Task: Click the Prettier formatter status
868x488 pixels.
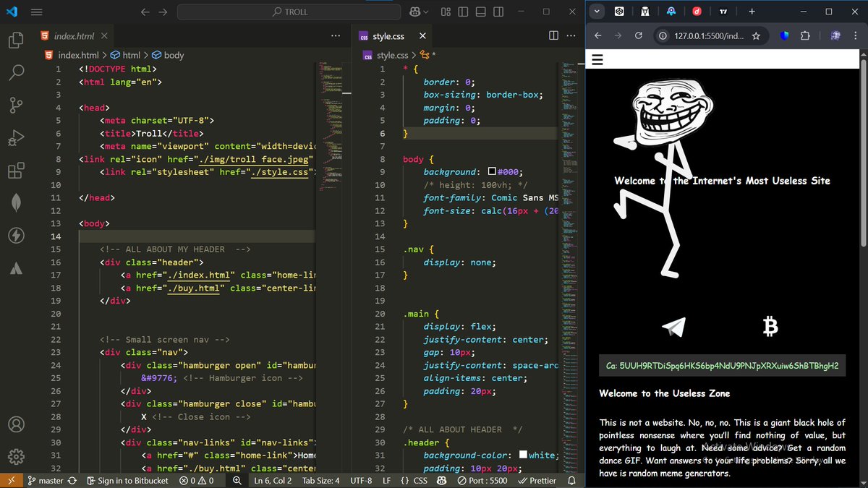Action: 537,480
